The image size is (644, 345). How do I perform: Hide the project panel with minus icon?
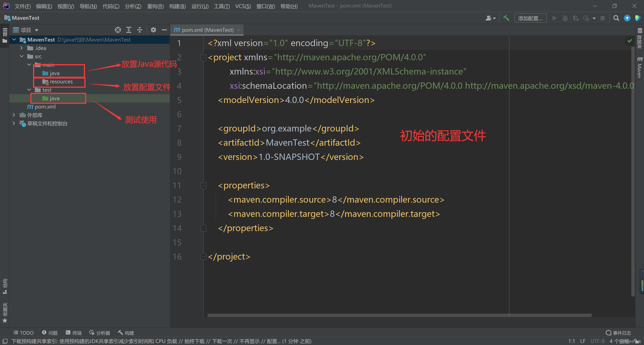point(164,30)
